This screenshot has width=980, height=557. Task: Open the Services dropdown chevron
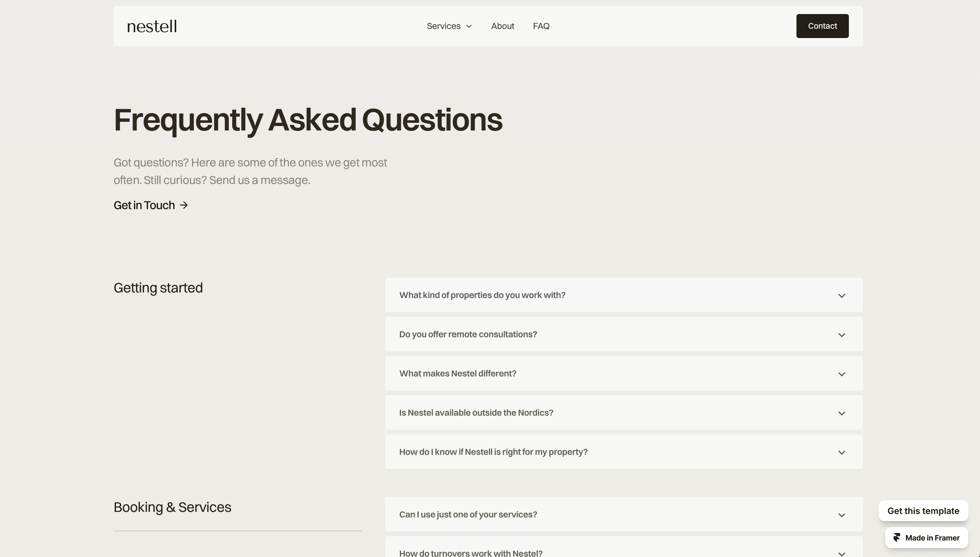[469, 26]
